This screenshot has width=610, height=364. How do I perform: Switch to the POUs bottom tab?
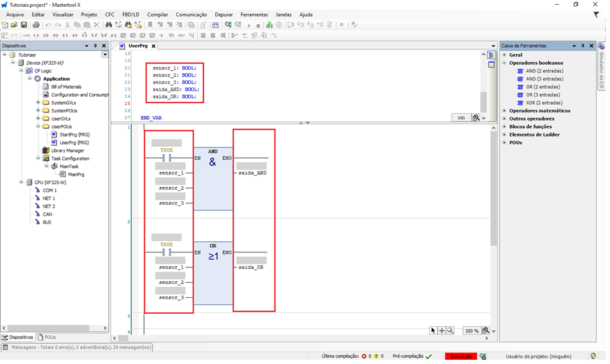click(47, 337)
